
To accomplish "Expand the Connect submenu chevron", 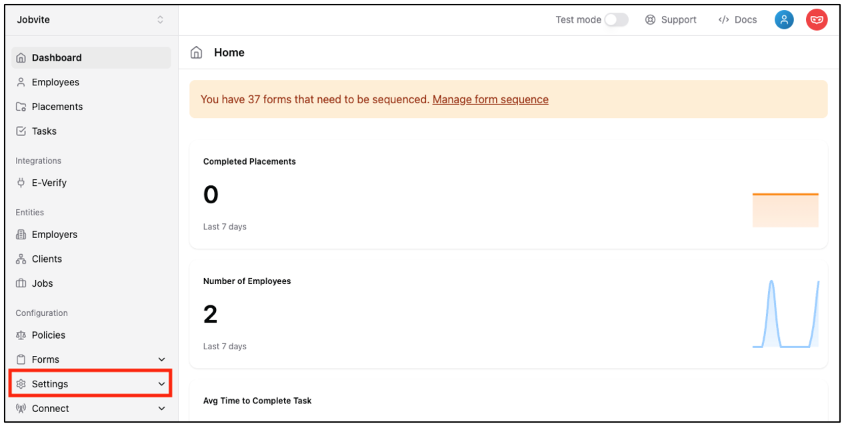I will tap(162, 408).
